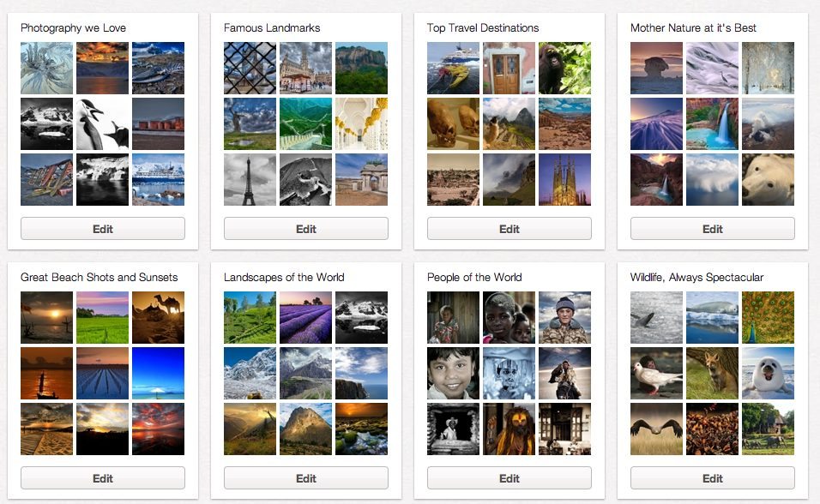Open the gorilla photo thumbnail
820x504 pixels.
564,68
